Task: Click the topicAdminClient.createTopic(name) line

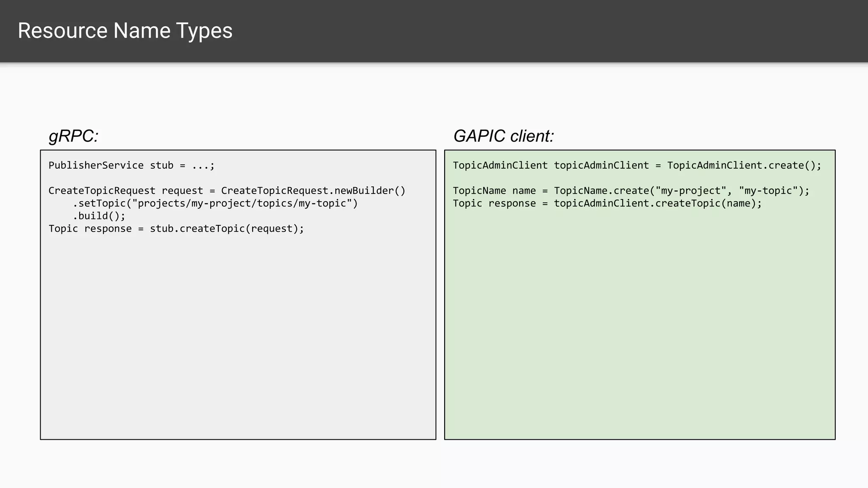Action: [x=607, y=203]
